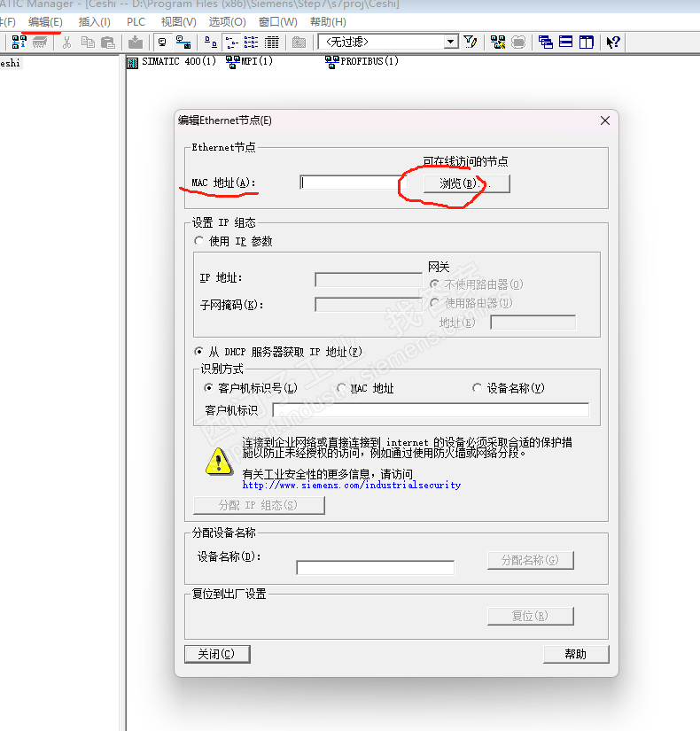
Task: Close the 编辑Ethernet节点 dialog with X
Action: [x=605, y=121]
